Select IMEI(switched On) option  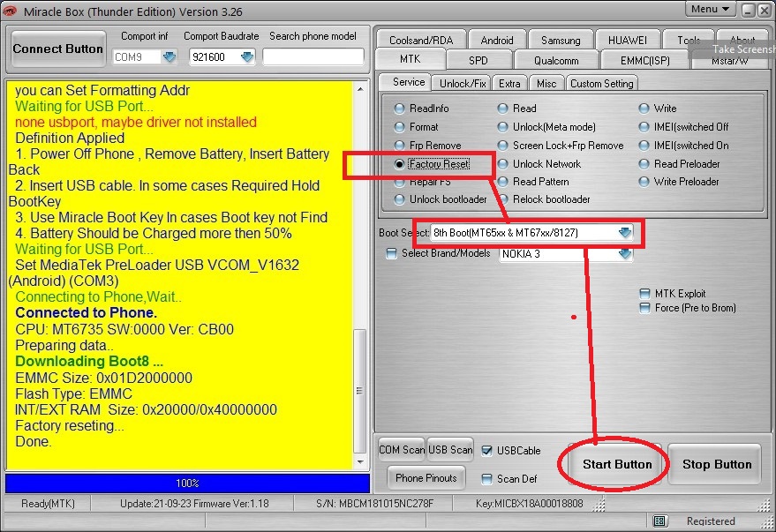644,146
